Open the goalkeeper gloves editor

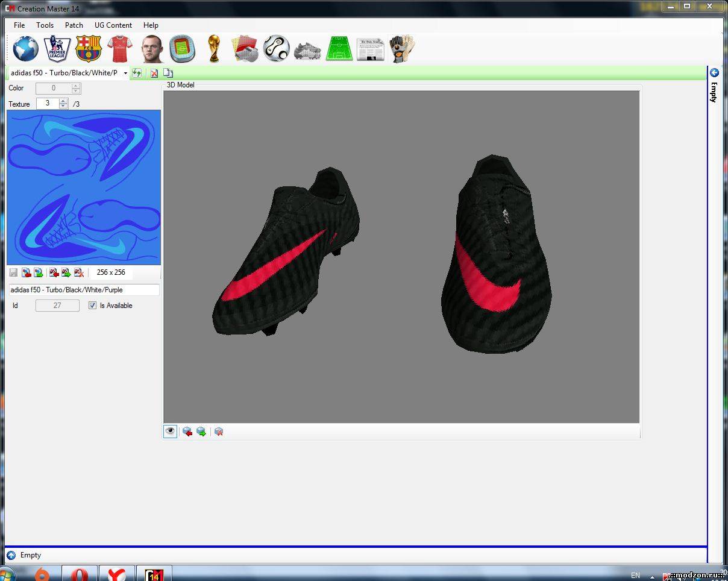point(402,49)
